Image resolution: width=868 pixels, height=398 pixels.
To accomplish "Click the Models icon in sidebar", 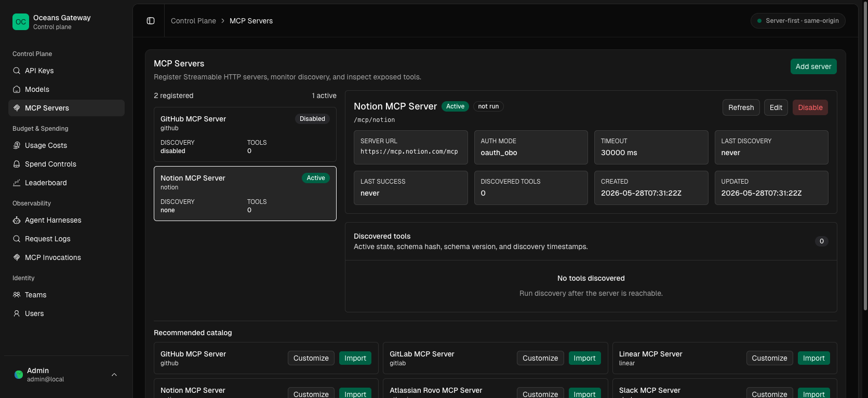I will 17,89.
